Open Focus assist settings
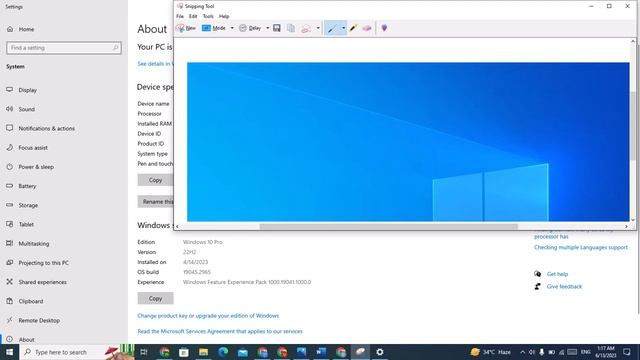Viewport: 640px width, 360px height. pyautogui.click(x=33, y=147)
